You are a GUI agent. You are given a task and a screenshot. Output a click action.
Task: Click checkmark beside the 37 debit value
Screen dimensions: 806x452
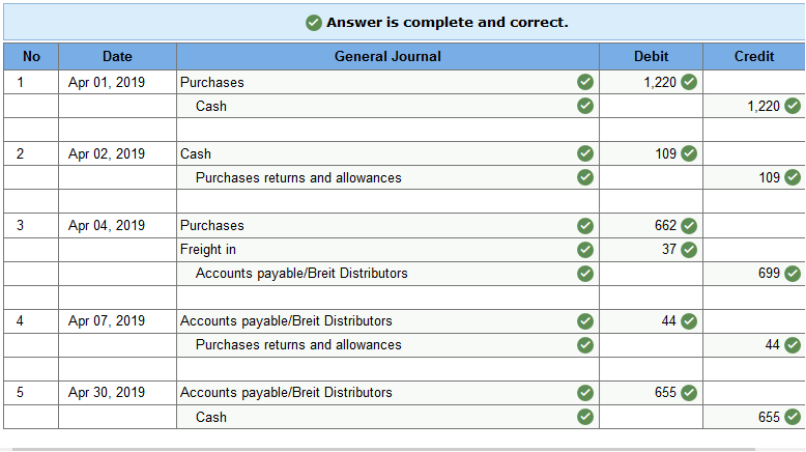(689, 249)
